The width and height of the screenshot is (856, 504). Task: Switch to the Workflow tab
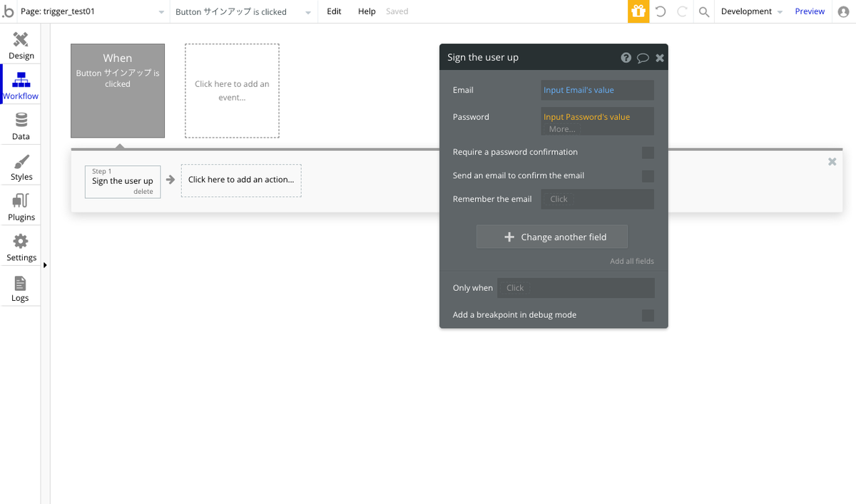click(21, 86)
